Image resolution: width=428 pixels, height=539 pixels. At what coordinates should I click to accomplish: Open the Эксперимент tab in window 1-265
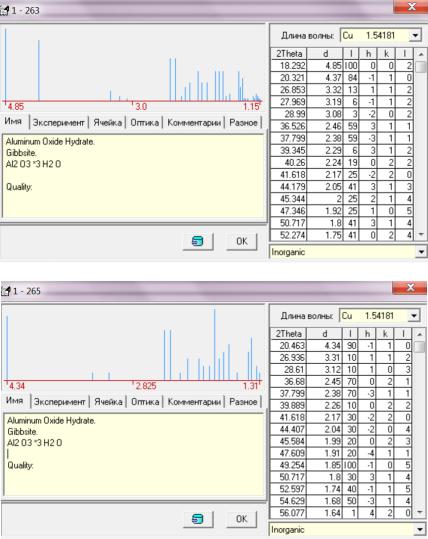pos(59,402)
